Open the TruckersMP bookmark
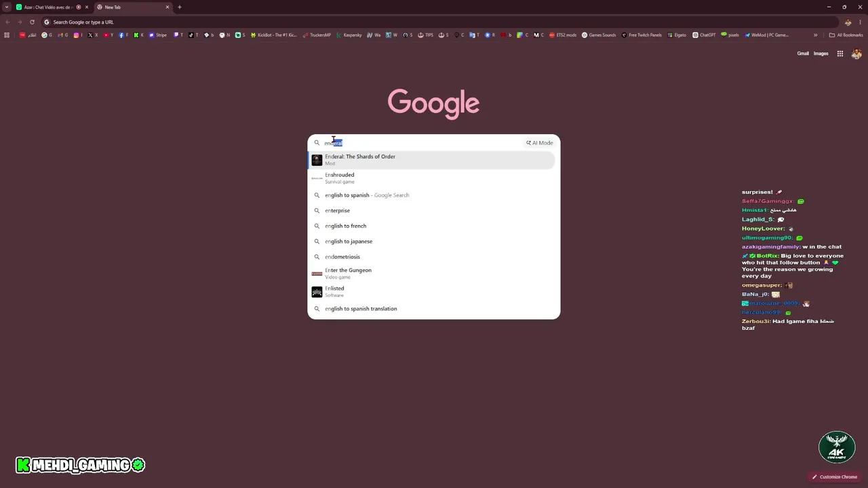This screenshot has height=488, width=868. click(317, 35)
